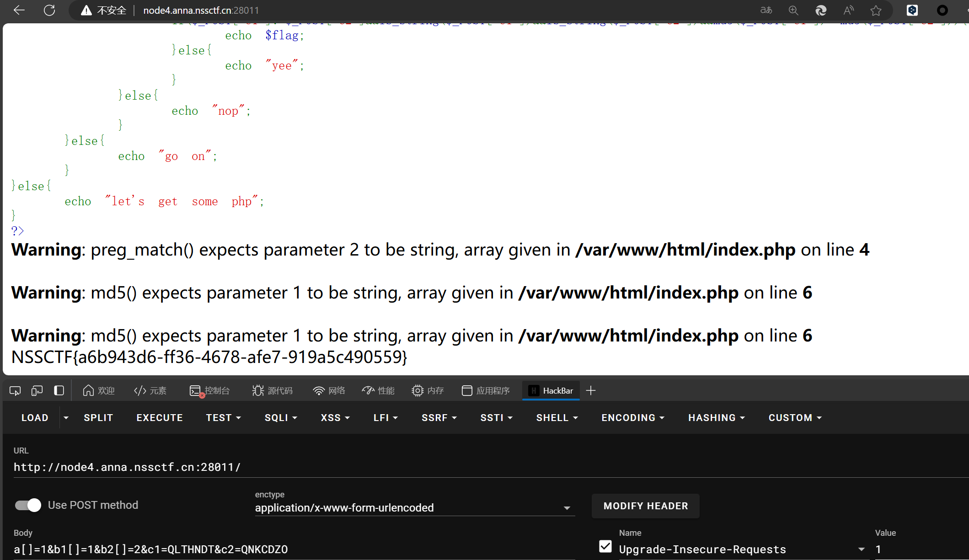Open the 控制台 console tab

click(210, 391)
